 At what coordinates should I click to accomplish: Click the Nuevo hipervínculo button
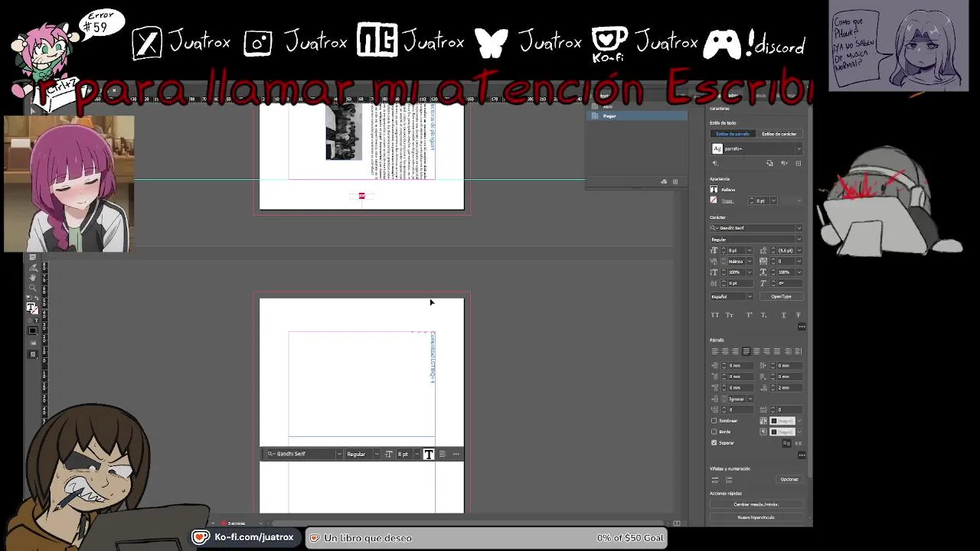(x=756, y=517)
